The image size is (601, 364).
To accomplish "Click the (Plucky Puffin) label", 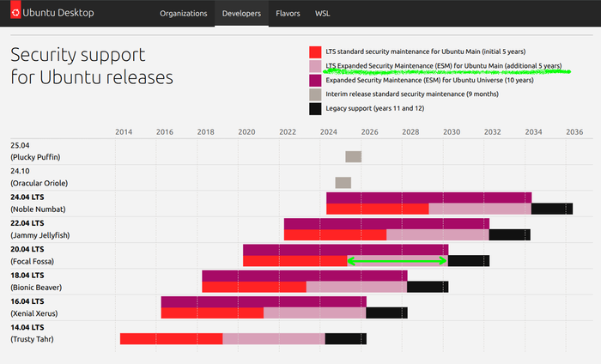I will tap(35, 157).
